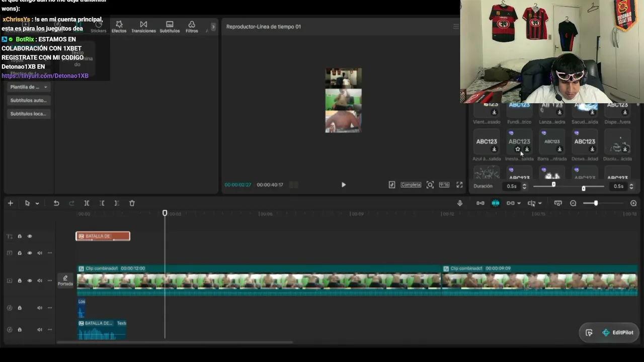Split the clip at playhead

pos(87,203)
